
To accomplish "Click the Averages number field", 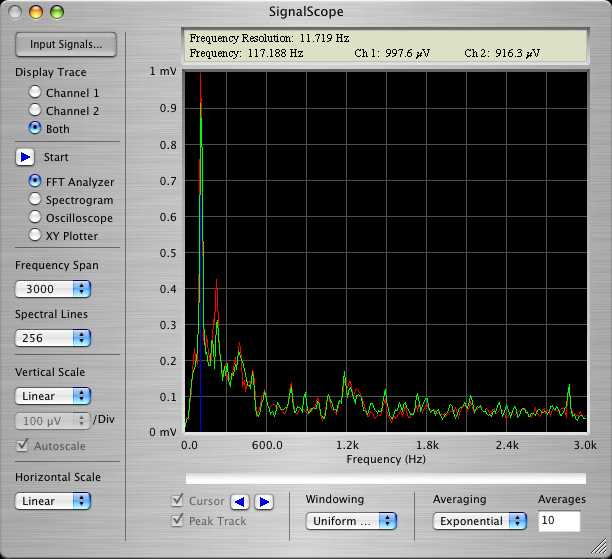I will point(559,521).
